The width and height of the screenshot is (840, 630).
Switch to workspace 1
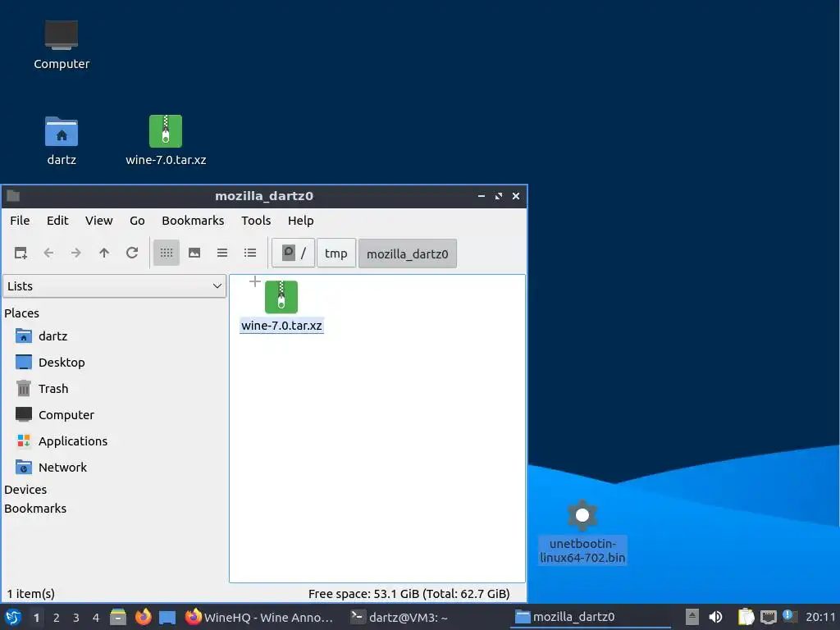tap(36, 618)
